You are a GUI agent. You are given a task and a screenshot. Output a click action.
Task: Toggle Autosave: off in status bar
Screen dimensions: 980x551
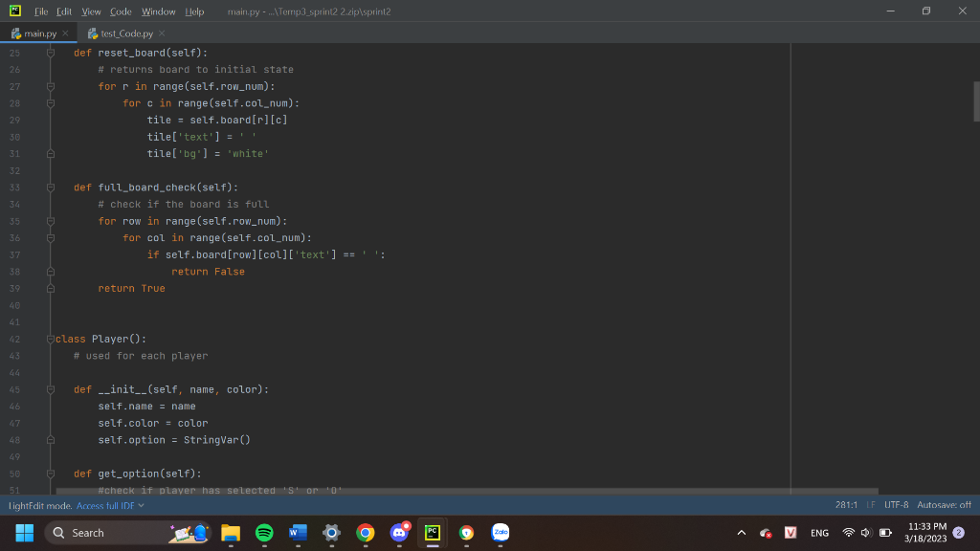tap(944, 505)
